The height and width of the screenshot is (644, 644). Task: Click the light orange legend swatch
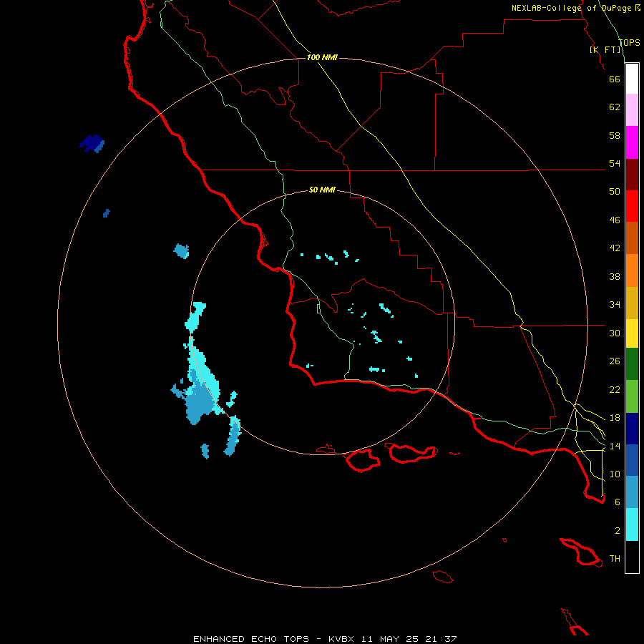click(x=632, y=270)
